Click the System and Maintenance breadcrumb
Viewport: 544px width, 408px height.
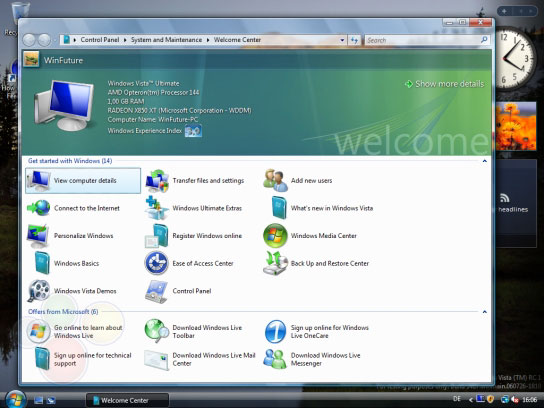coord(166,40)
